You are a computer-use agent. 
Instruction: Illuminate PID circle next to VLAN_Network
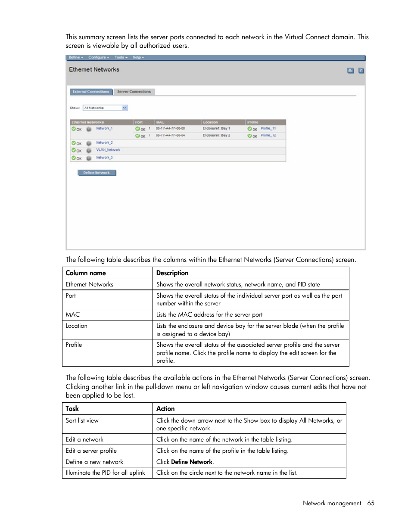pos(89,151)
